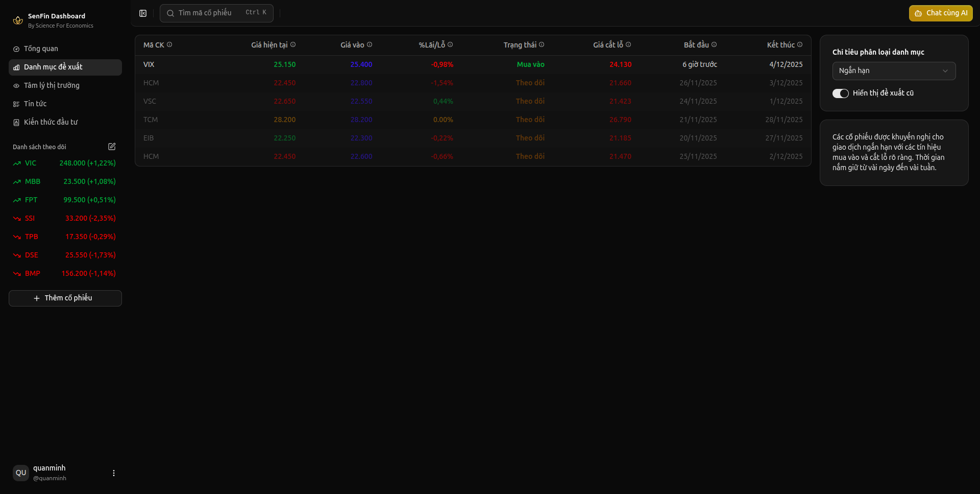Screen dimensions: 980x494
Task: Disable Hiển thị đề xuất cũ switch
Action: click(x=840, y=93)
